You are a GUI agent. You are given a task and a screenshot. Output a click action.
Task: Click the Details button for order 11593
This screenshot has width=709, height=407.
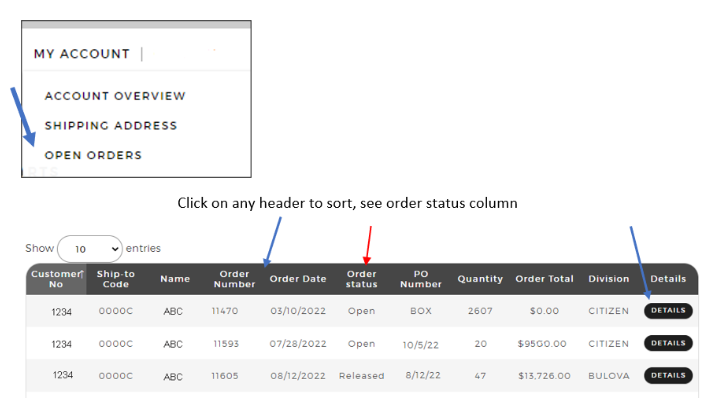[x=668, y=343]
